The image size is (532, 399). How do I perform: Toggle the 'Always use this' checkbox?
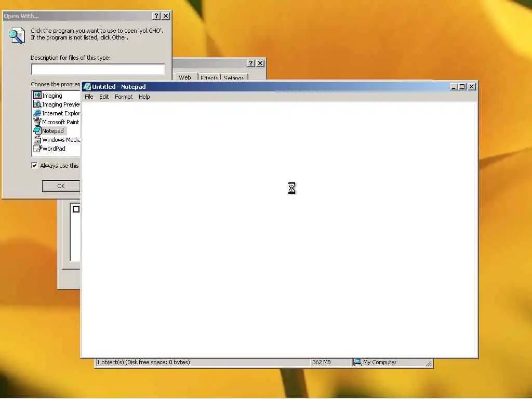click(34, 165)
